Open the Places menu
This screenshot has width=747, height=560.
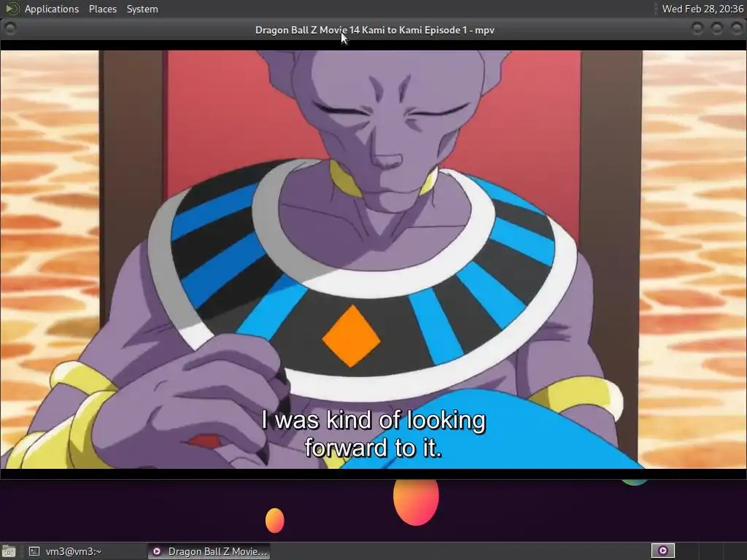(x=102, y=9)
